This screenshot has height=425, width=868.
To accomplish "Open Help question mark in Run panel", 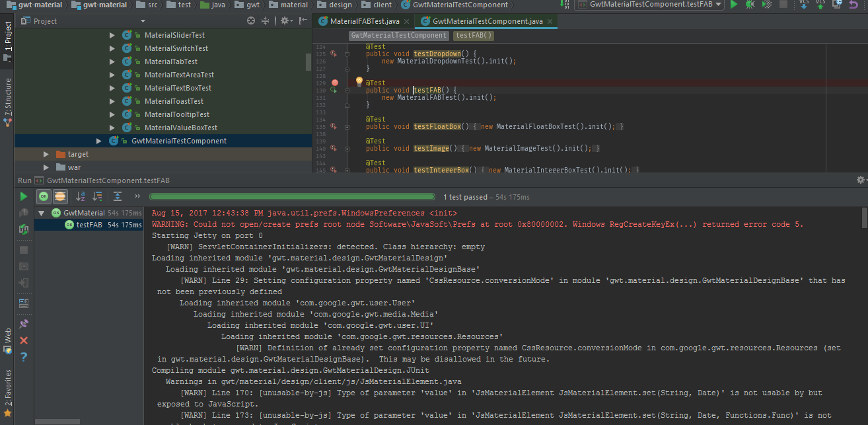I will 24,357.
